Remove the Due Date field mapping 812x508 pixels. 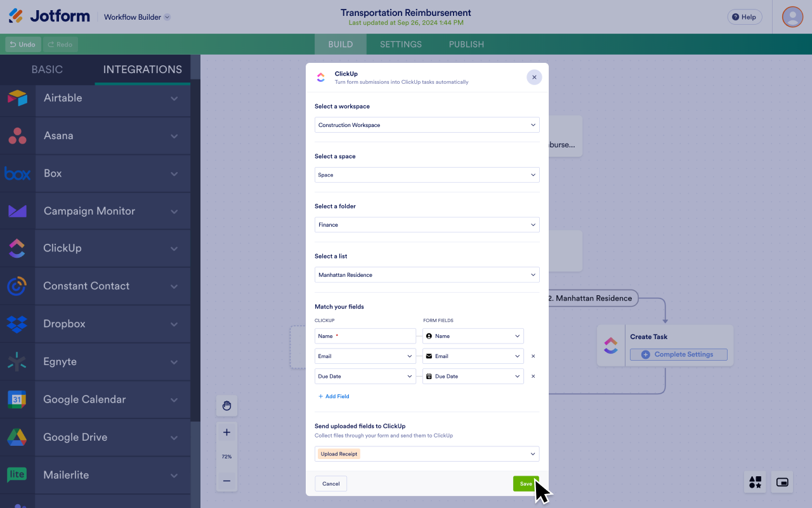(x=533, y=377)
